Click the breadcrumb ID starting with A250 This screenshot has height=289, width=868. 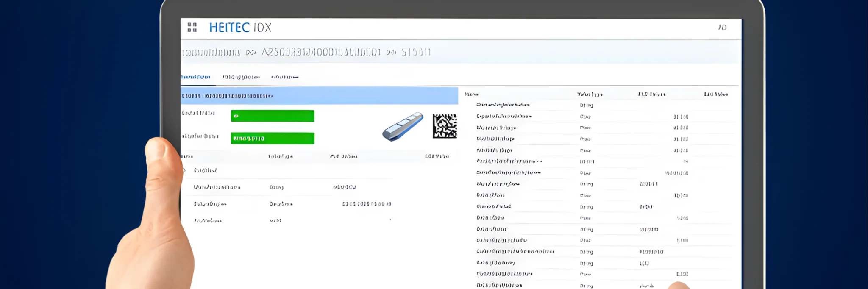coord(321,52)
